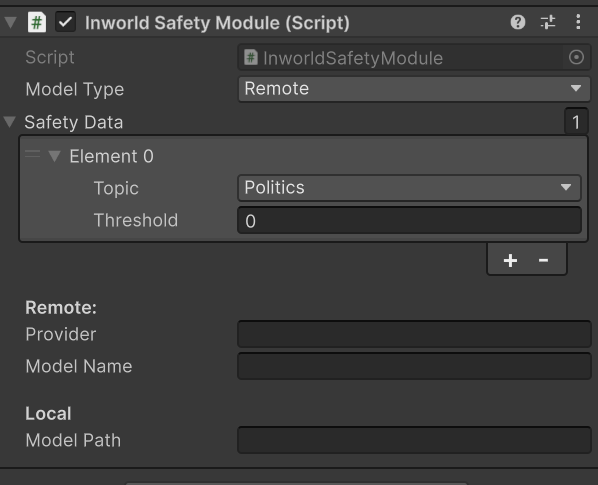Click the Threshold label
This screenshot has width=598, height=485.
pos(136,220)
